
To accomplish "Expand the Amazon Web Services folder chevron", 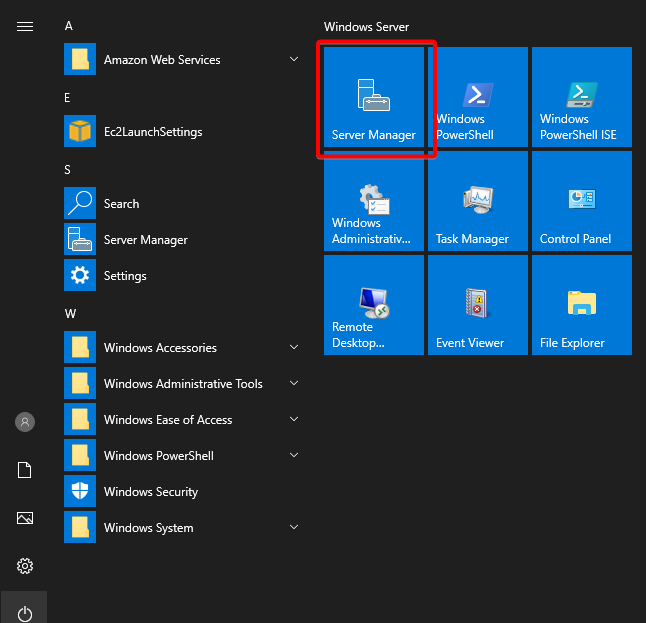I will pyautogui.click(x=294, y=59).
